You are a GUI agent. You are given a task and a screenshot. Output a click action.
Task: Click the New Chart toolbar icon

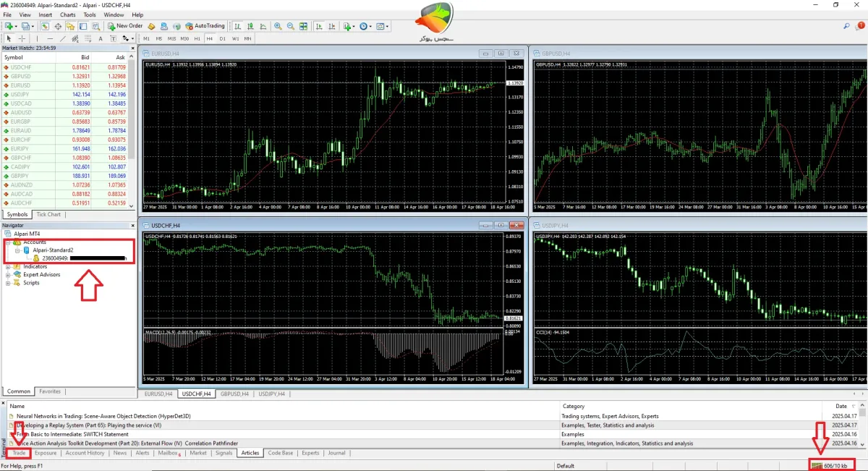click(x=9, y=26)
